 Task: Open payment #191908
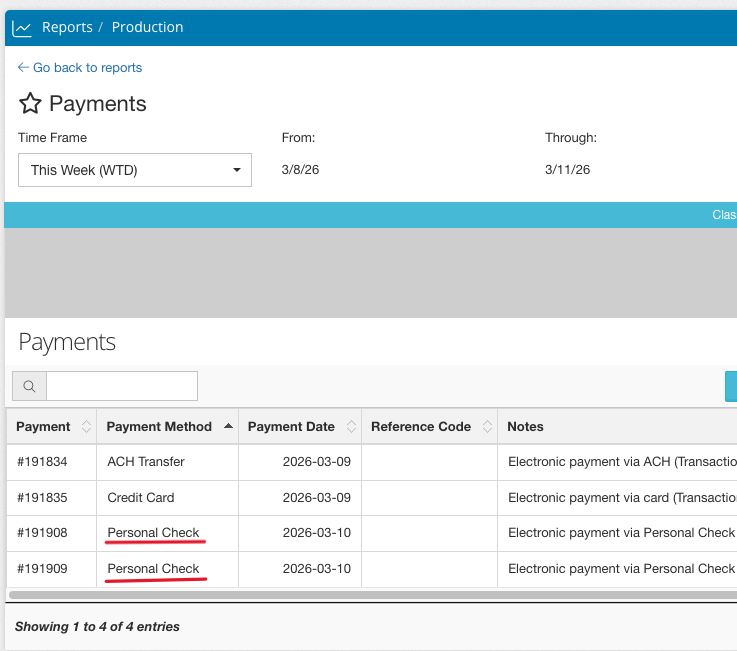[x=43, y=533]
